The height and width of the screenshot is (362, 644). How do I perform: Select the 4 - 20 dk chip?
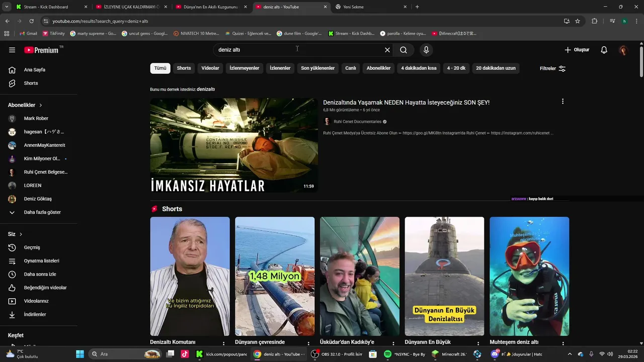coord(456,68)
